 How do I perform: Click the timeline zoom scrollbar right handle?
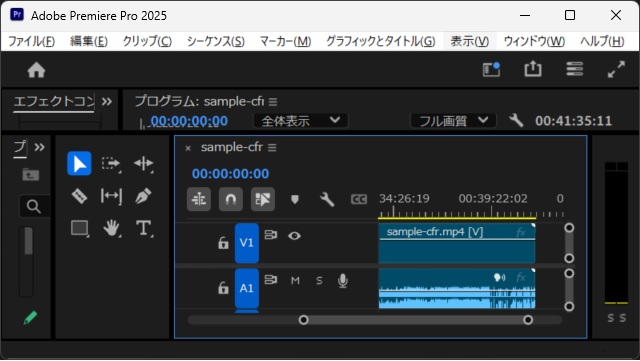528,320
